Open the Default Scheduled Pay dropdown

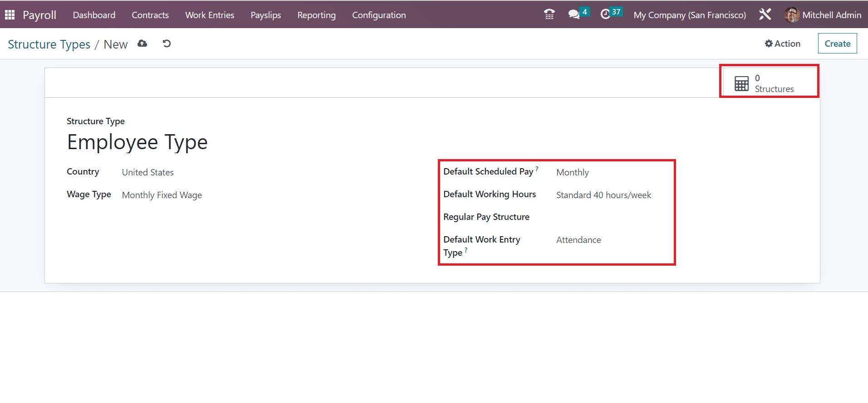[608, 173]
